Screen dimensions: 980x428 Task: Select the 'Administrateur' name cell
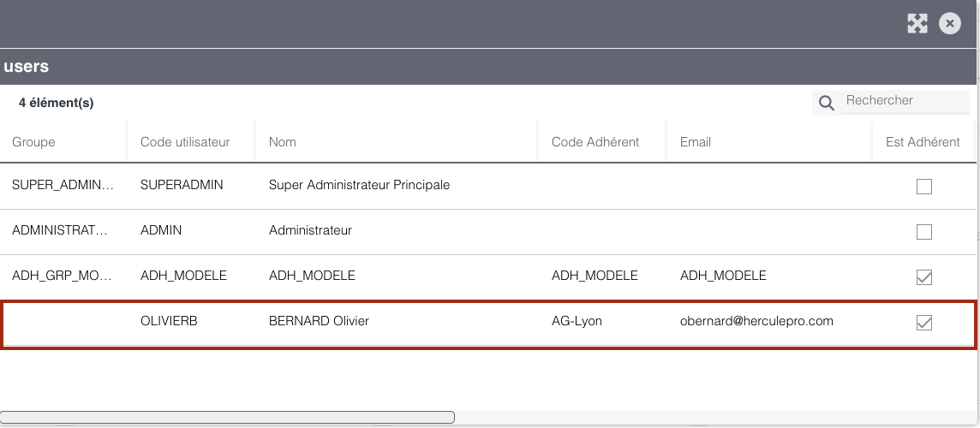tap(310, 230)
